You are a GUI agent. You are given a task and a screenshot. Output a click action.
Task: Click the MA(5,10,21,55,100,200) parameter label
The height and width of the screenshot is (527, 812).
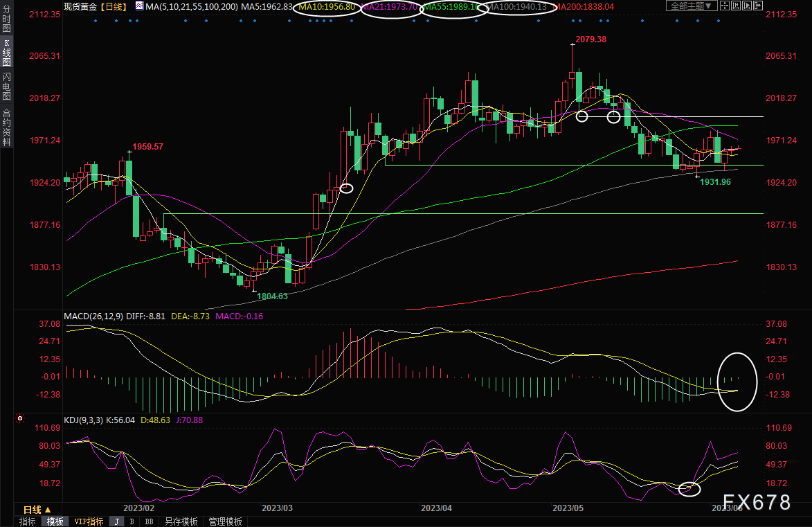click(x=191, y=6)
